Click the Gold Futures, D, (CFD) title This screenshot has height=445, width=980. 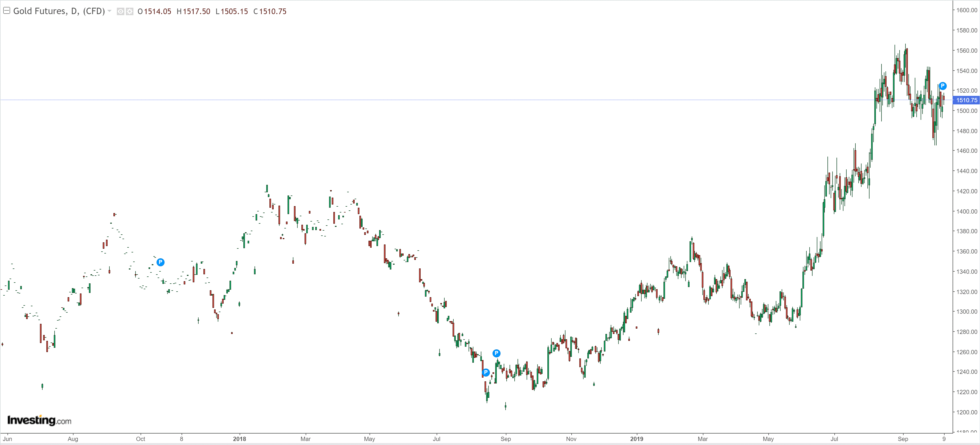pyautogui.click(x=59, y=11)
